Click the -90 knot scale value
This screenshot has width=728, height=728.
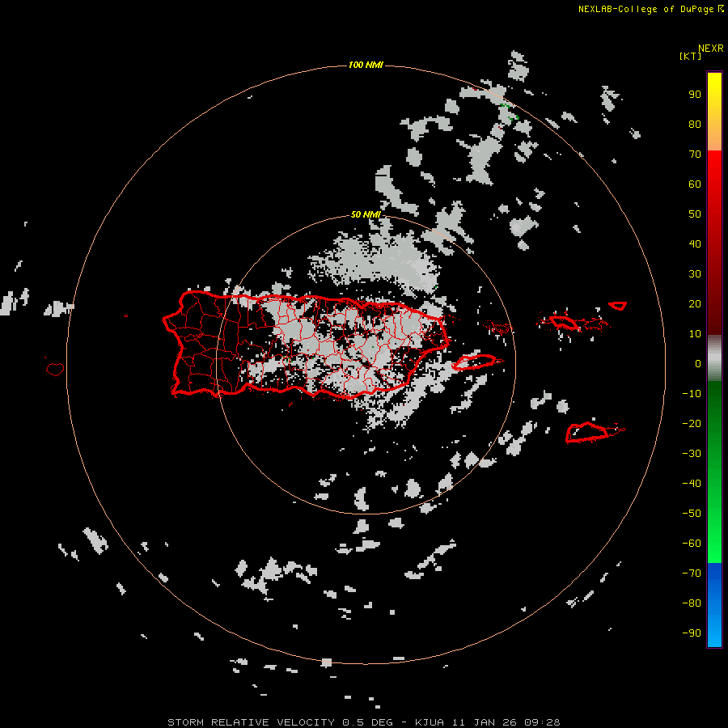pos(692,633)
